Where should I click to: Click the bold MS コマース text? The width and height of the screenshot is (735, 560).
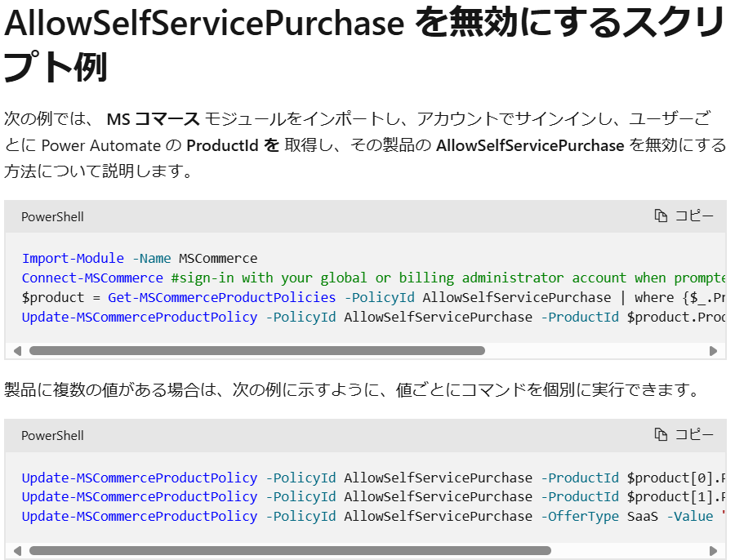pyautogui.click(x=154, y=119)
